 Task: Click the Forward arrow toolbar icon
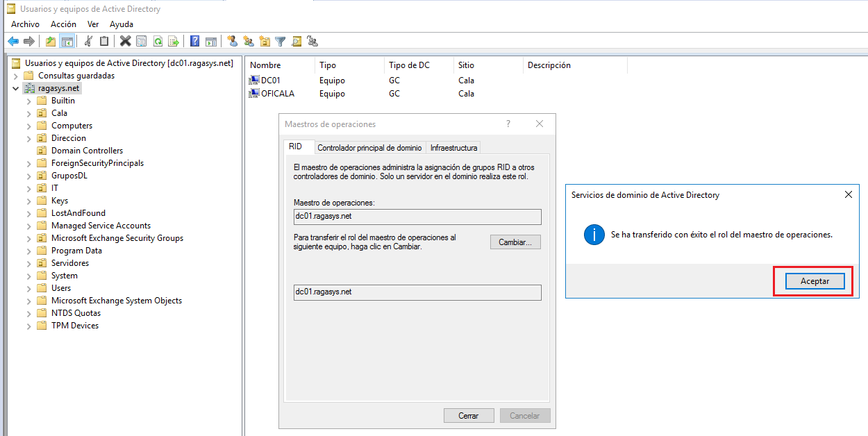click(29, 41)
